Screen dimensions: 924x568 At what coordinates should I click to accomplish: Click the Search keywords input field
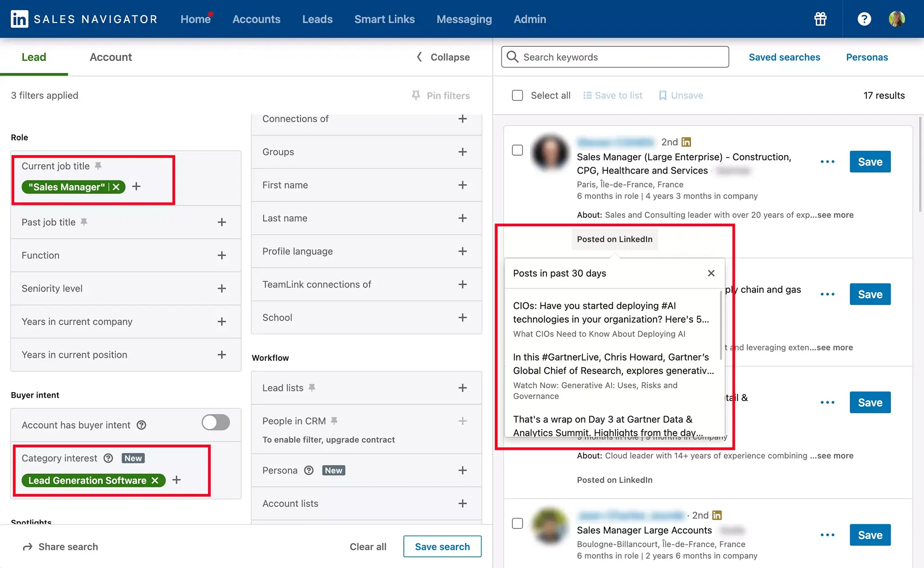(614, 56)
